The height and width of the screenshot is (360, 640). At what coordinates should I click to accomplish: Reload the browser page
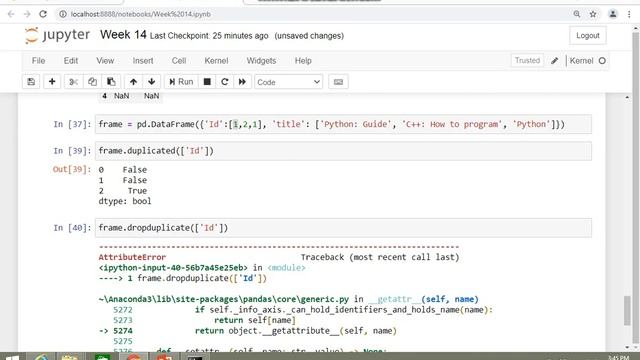point(43,14)
